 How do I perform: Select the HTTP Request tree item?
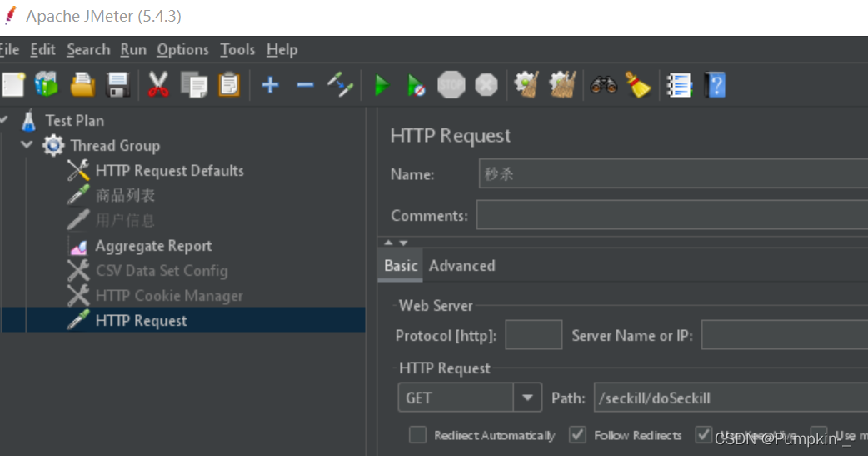click(x=141, y=321)
